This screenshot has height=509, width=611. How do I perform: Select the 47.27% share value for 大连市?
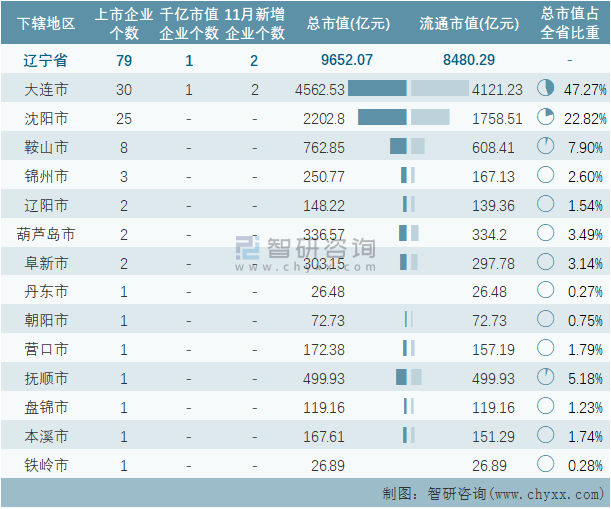585,89
